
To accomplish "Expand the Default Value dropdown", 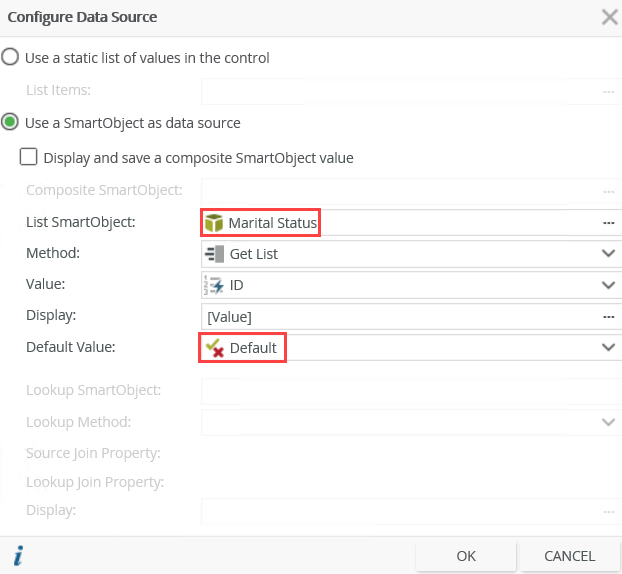I will click(x=609, y=348).
